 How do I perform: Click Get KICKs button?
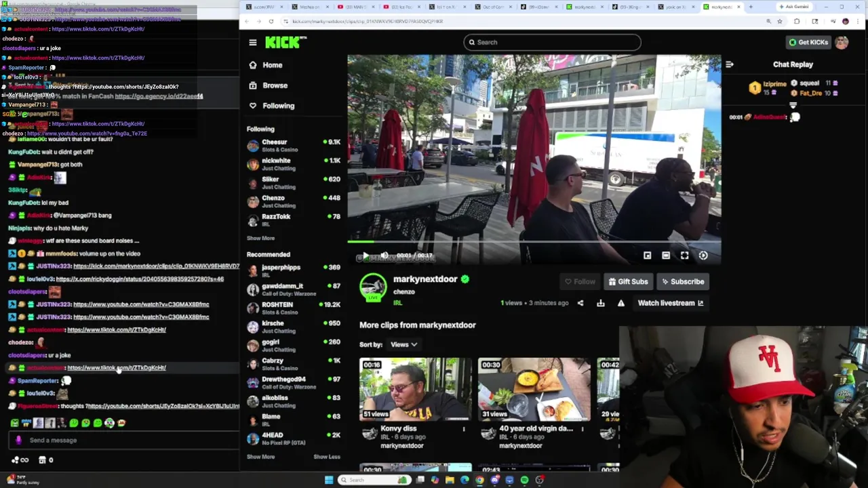click(x=808, y=42)
